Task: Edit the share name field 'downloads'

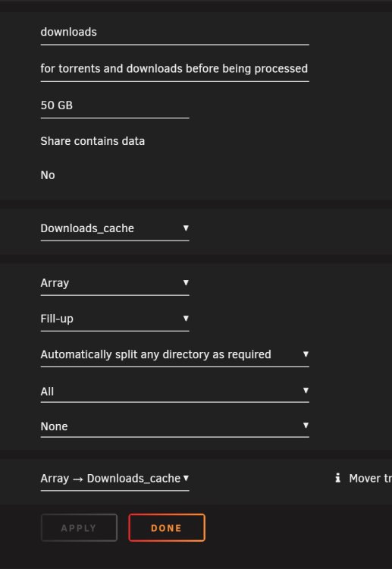Action: pos(175,33)
